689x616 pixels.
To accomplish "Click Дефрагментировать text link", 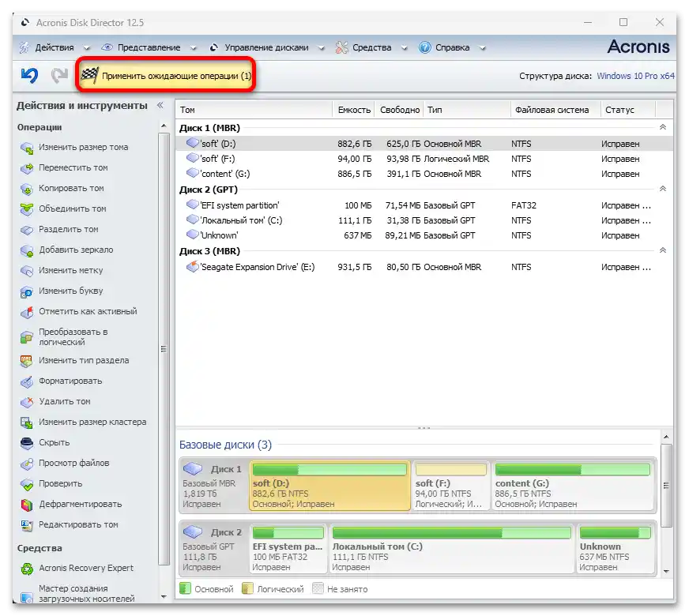I will point(81,505).
